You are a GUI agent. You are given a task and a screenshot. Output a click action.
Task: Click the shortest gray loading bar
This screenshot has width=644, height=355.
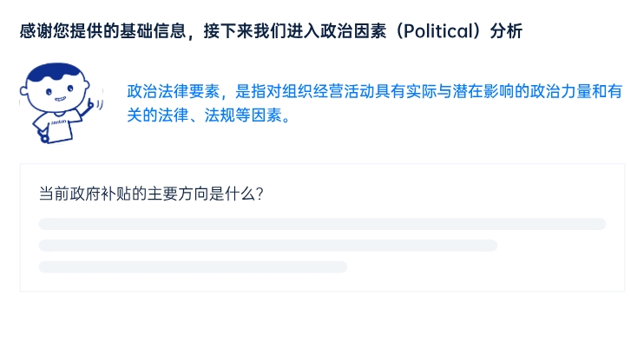193,267
